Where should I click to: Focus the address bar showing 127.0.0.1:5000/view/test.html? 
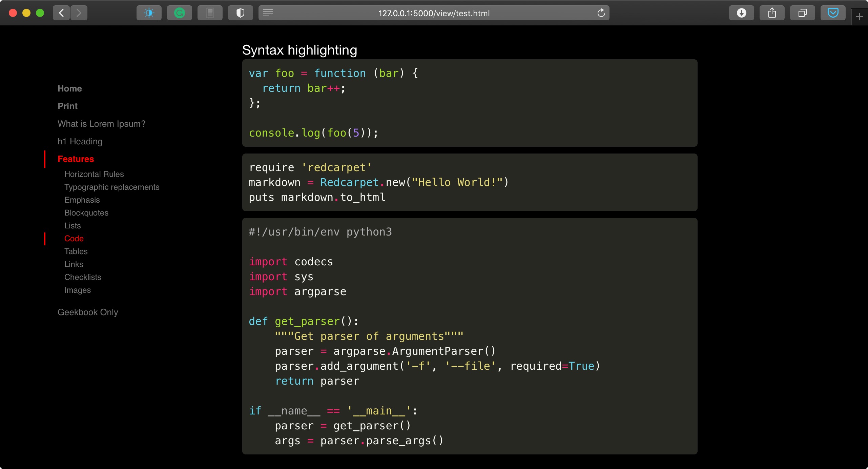(434, 13)
